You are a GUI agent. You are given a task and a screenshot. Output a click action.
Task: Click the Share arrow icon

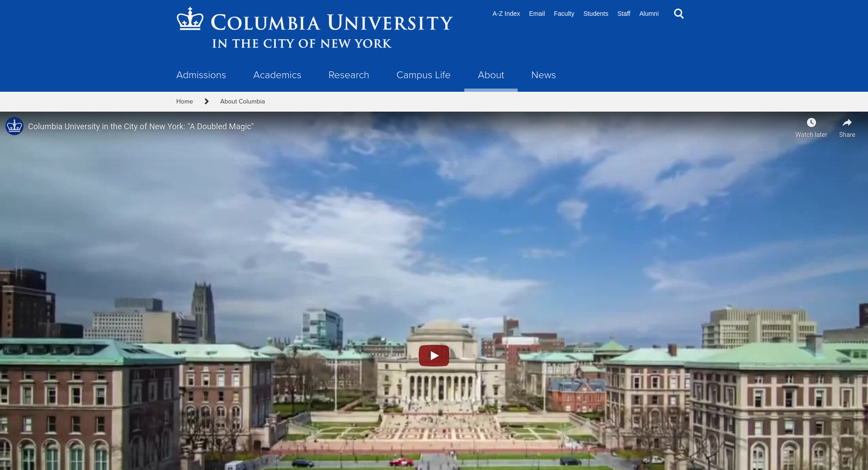[x=847, y=122]
